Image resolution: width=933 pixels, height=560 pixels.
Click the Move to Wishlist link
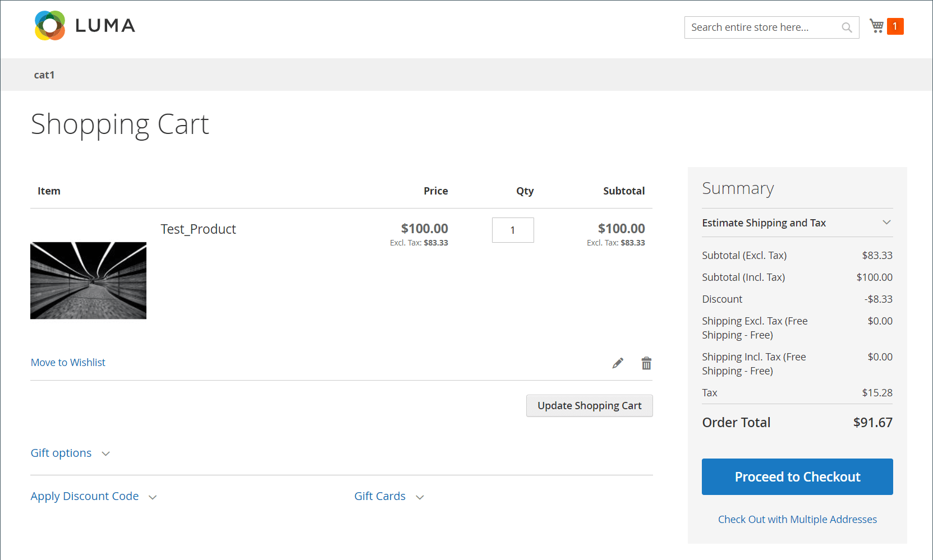pos(68,363)
